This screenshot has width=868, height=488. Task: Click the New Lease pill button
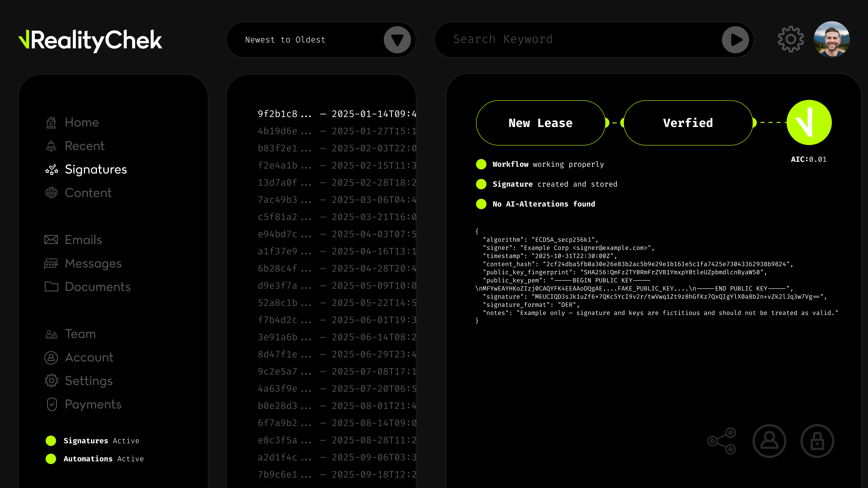coord(540,123)
